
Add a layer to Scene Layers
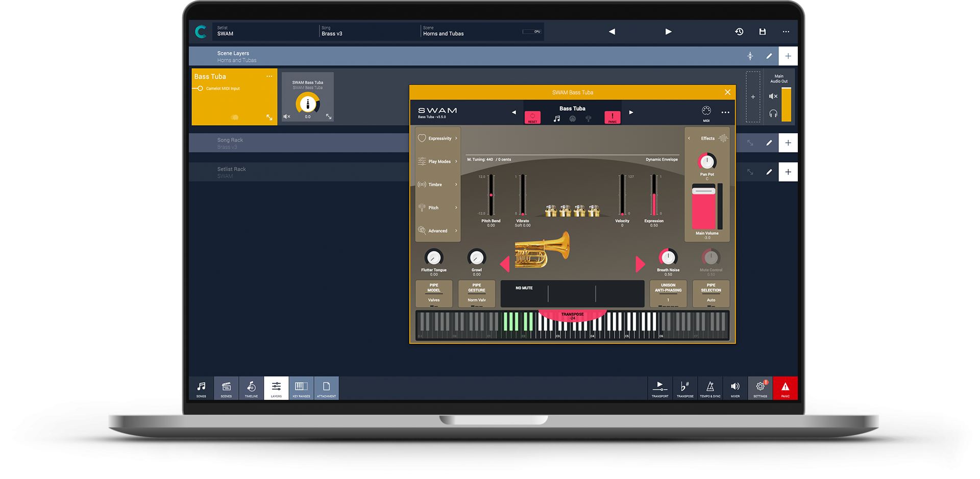click(788, 56)
